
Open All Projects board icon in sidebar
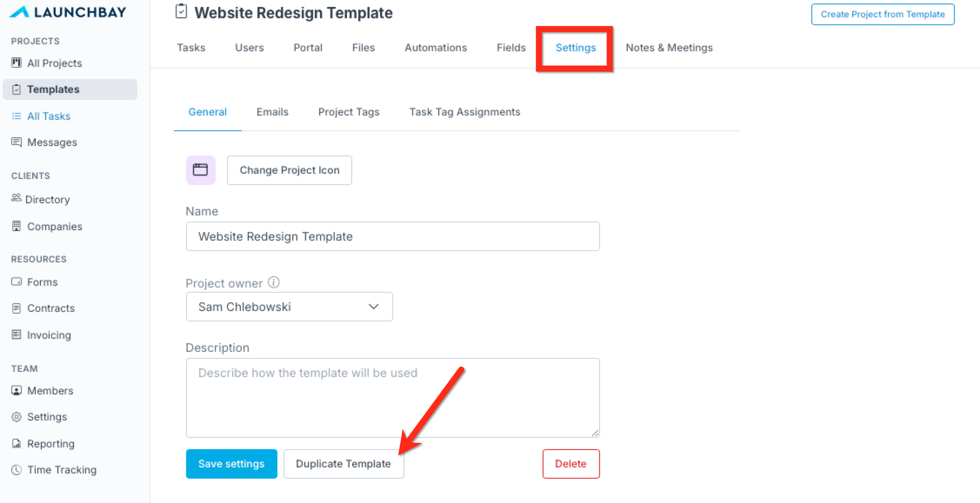click(17, 63)
